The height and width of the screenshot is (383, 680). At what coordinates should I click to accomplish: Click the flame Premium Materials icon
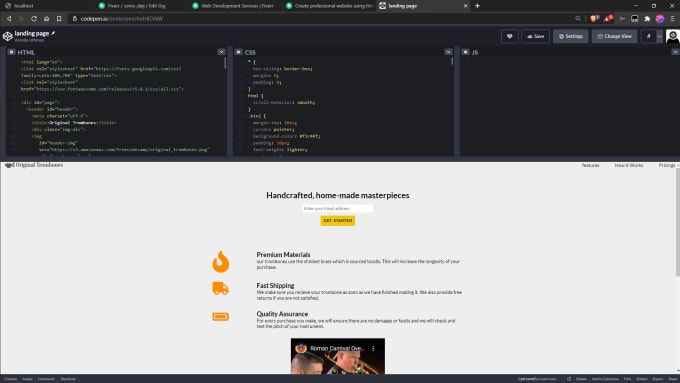(x=220, y=262)
